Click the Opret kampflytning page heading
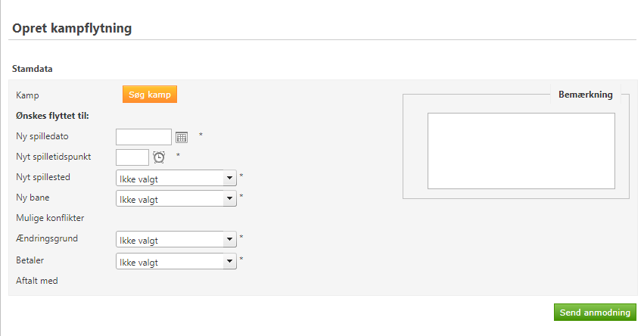 coord(73,29)
